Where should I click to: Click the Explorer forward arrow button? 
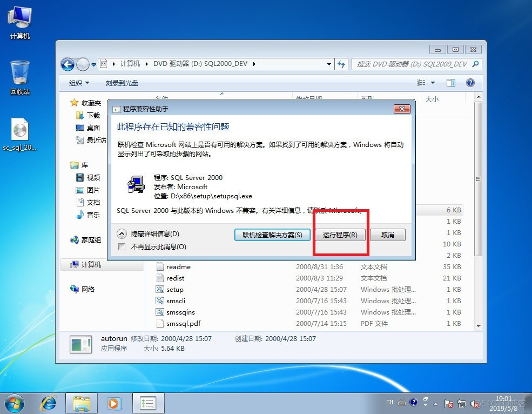pyautogui.click(x=83, y=64)
